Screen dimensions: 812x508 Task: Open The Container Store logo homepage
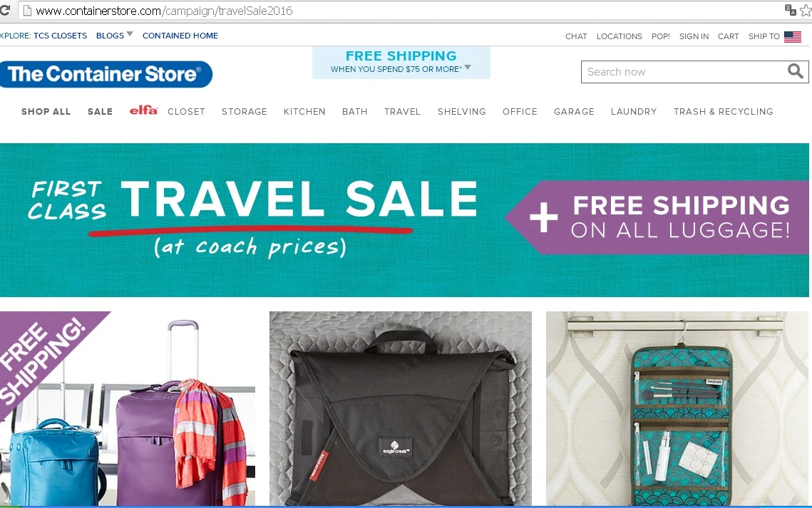click(106, 74)
